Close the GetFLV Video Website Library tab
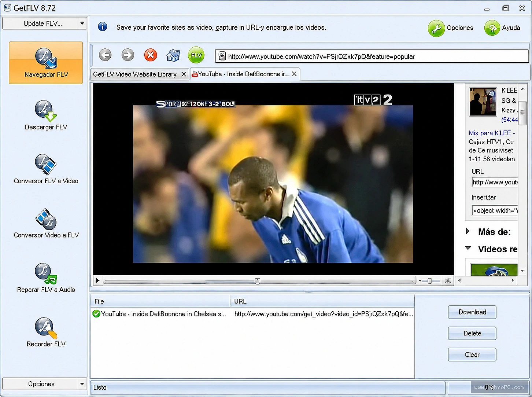Viewport: 532px width, 397px height. [x=184, y=74]
